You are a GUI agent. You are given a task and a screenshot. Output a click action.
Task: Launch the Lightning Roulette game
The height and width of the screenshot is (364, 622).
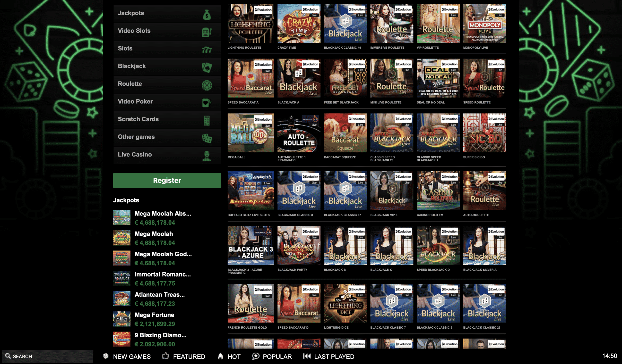251,23
